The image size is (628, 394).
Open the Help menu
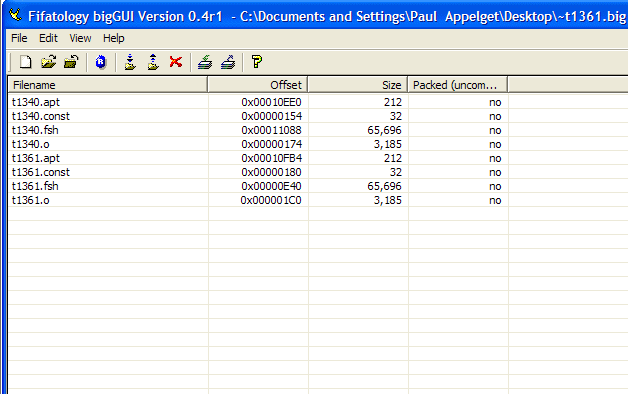pos(114,38)
